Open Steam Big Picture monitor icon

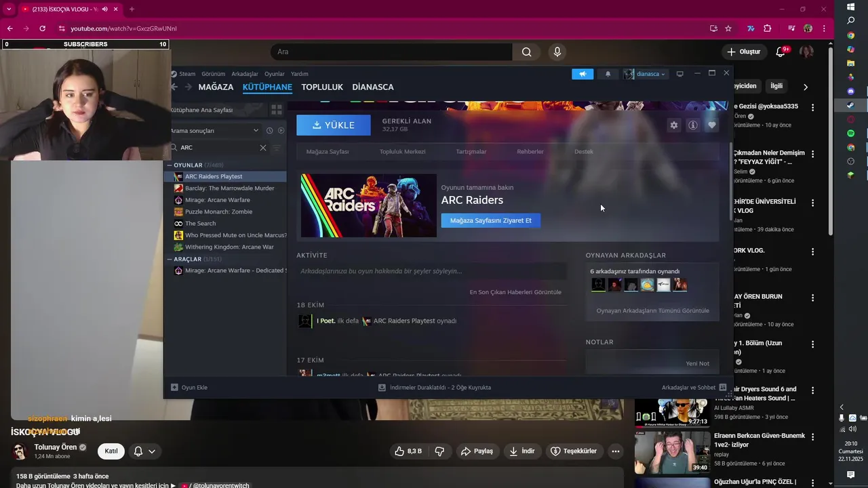[x=679, y=74]
